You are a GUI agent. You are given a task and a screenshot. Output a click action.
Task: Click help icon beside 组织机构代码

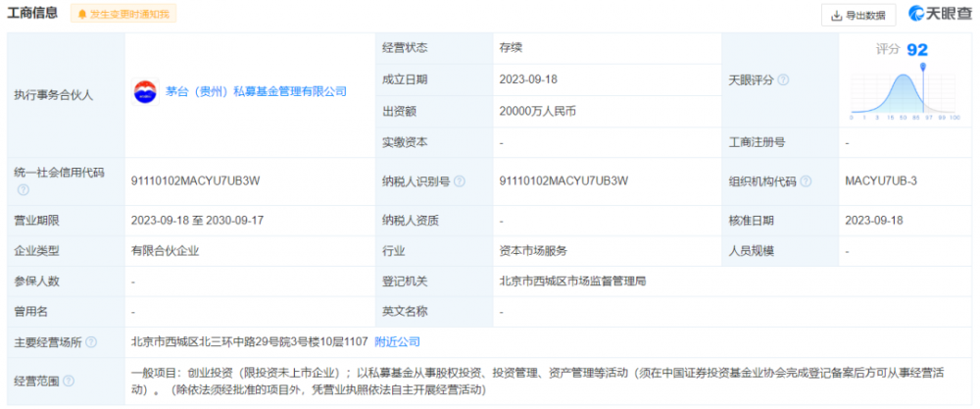click(x=806, y=181)
